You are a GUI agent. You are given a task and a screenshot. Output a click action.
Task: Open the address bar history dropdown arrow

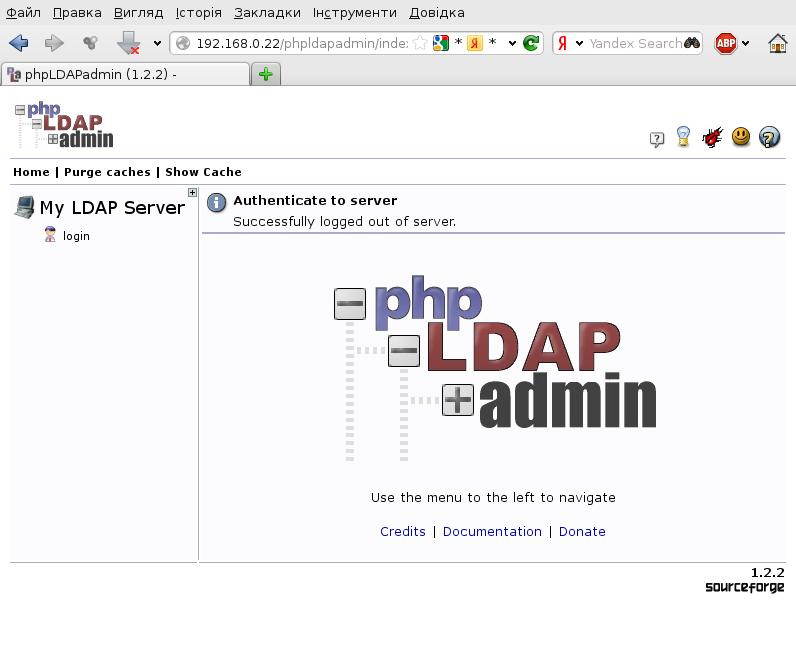click(512, 43)
